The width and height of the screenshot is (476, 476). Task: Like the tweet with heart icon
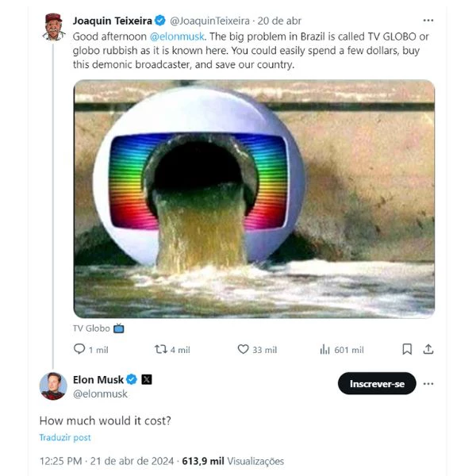244,349
